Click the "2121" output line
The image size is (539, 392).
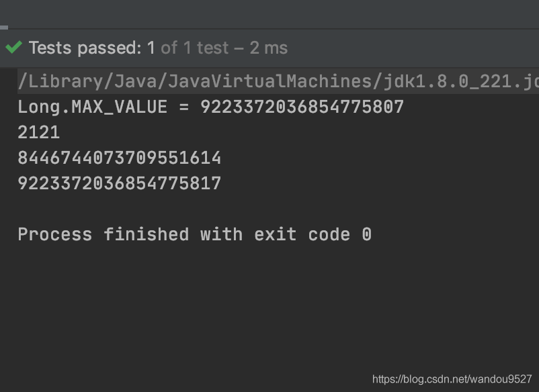point(39,132)
